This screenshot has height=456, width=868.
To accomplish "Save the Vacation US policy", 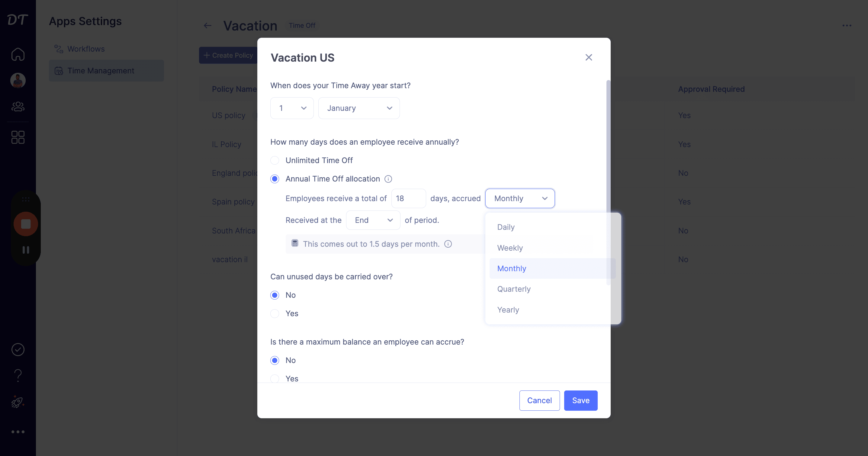I will pyautogui.click(x=581, y=401).
